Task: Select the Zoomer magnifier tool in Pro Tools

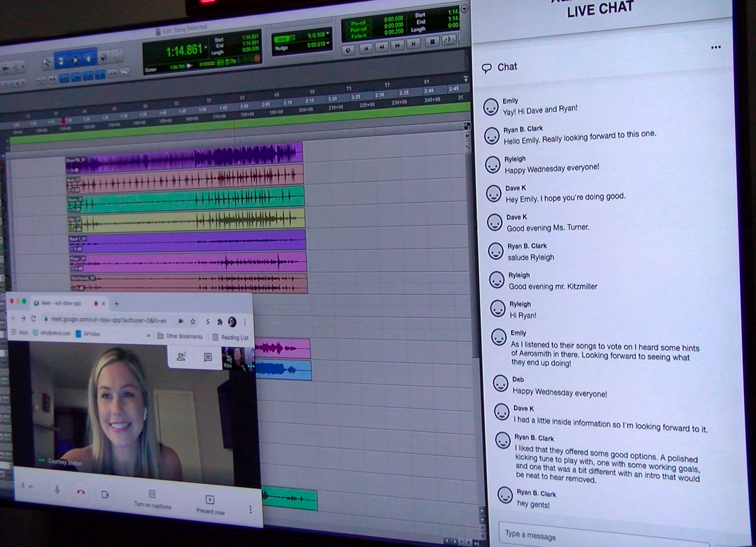Action: pos(47,63)
